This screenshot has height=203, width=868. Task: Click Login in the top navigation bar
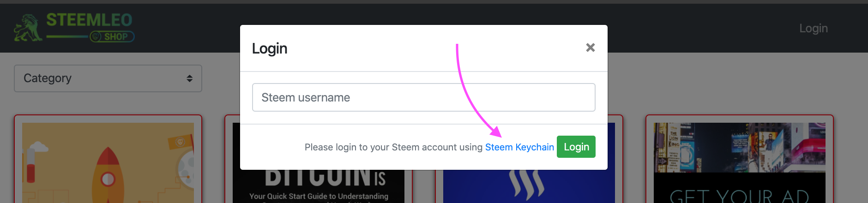tap(813, 29)
